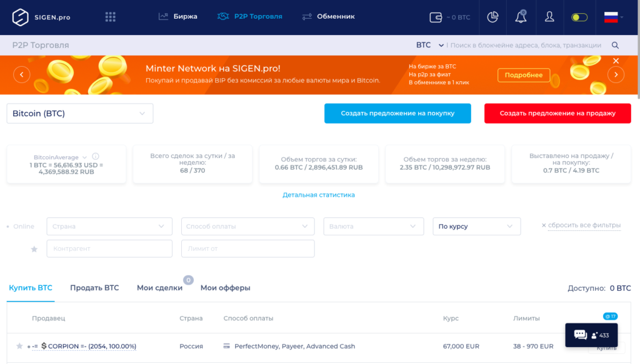640x364 pixels.
Task: Expand the BTC blockchain selector
Action: click(x=430, y=45)
